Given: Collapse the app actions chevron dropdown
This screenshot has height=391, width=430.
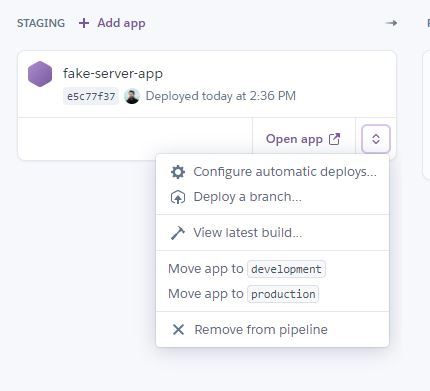Looking at the screenshot, I should [x=376, y=139].
